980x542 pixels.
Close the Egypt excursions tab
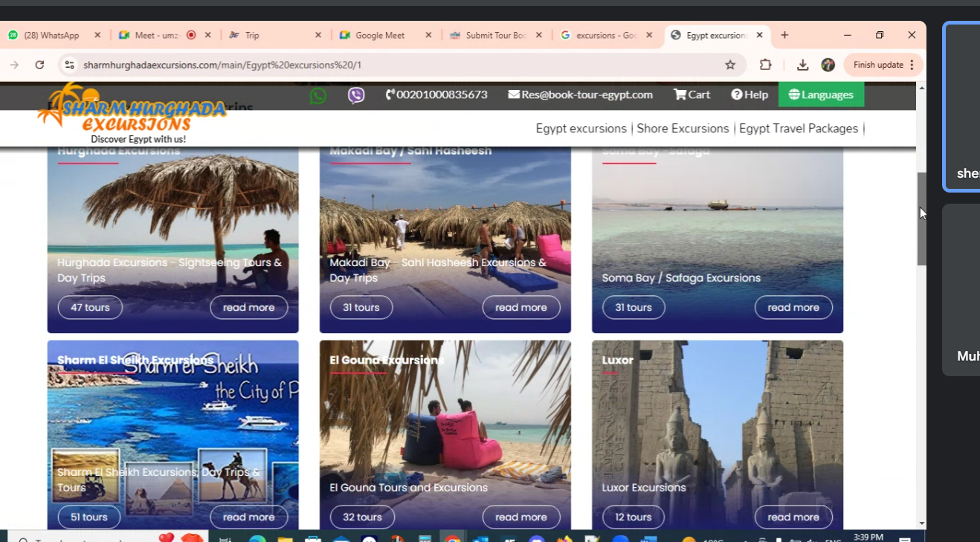click(760, 35)
